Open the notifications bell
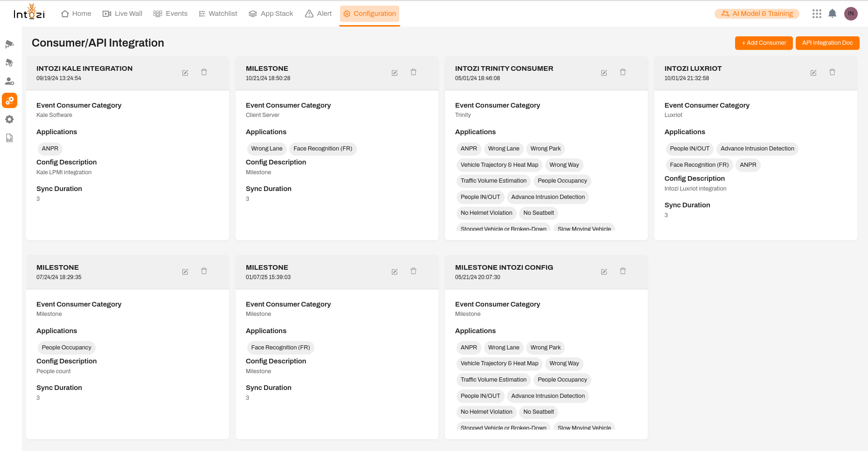This screenshot has width=868, height=451. coord(833,14)
